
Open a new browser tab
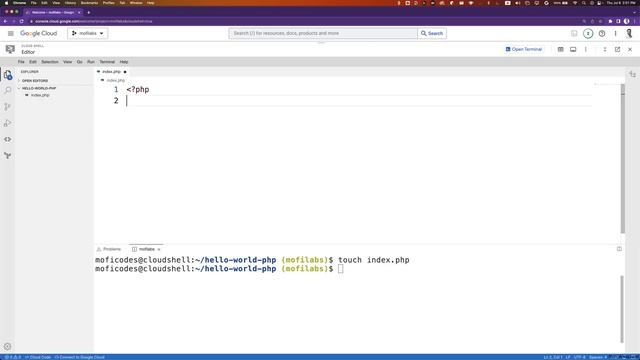click(89, 12)
